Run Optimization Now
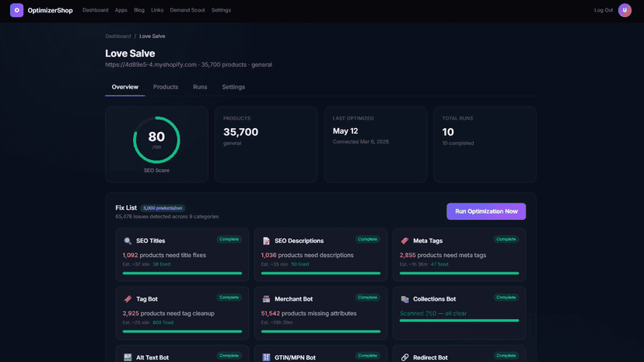644x362 pixels. (486, 211)
